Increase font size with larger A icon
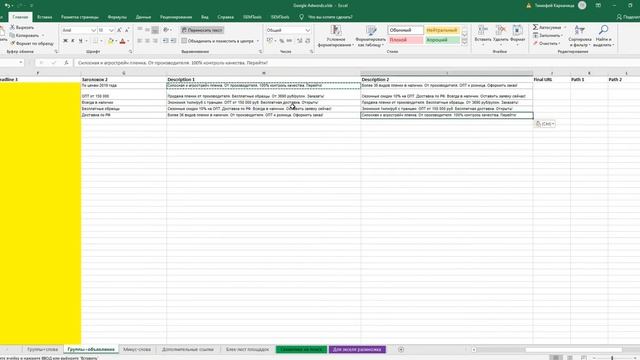The image size is (640, 360). (119, 30)
